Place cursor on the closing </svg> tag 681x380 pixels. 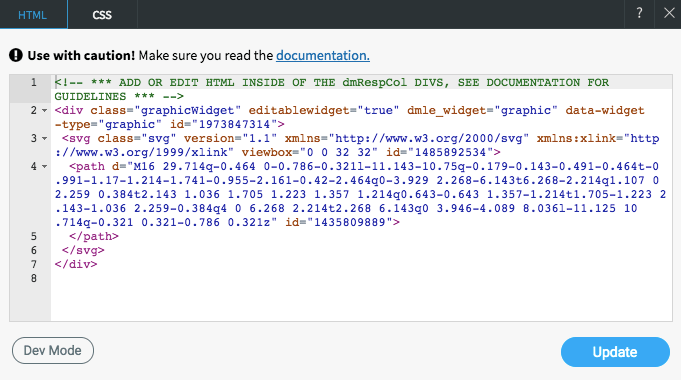tap(83, 250)
